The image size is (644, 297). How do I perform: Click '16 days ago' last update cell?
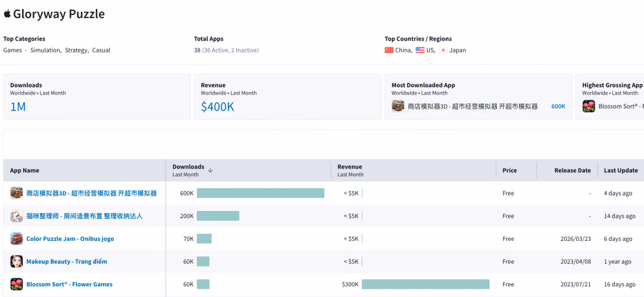[x=620, y=284]
